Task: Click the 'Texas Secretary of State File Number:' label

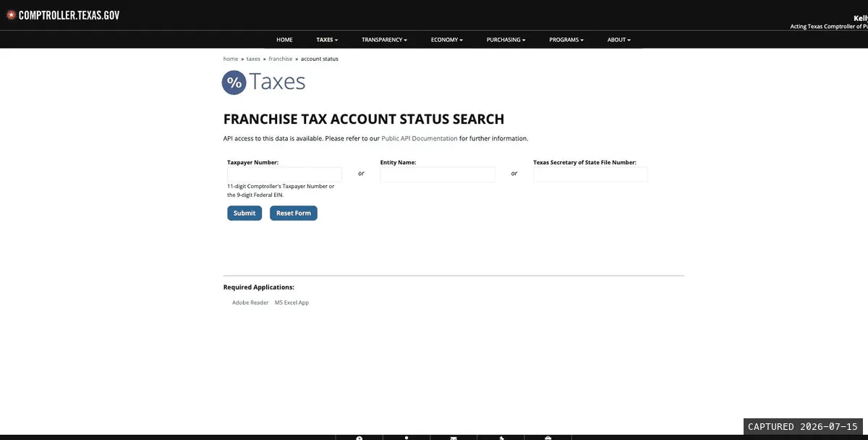Action: pyautogui.click(x=585, y=163)
